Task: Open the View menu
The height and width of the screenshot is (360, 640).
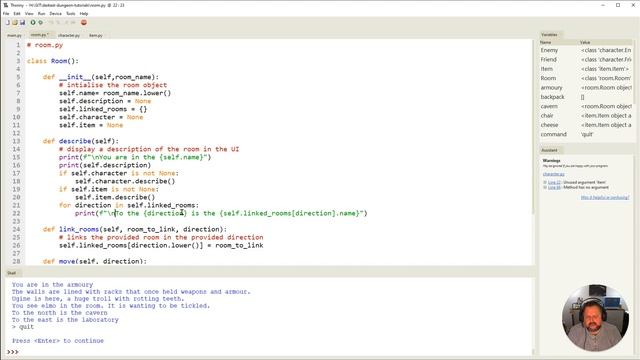Action: pyautogui.click(x=29, y=13)
